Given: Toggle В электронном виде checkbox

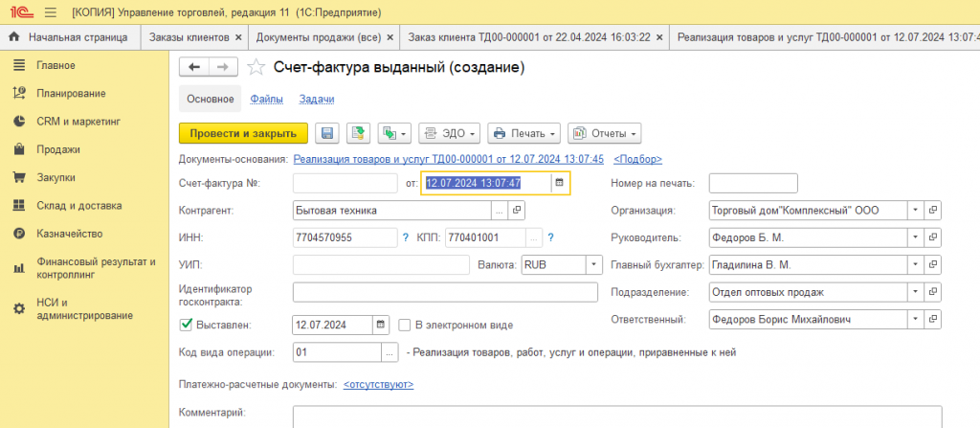Looking at the screenshot, I should [405, 325].
